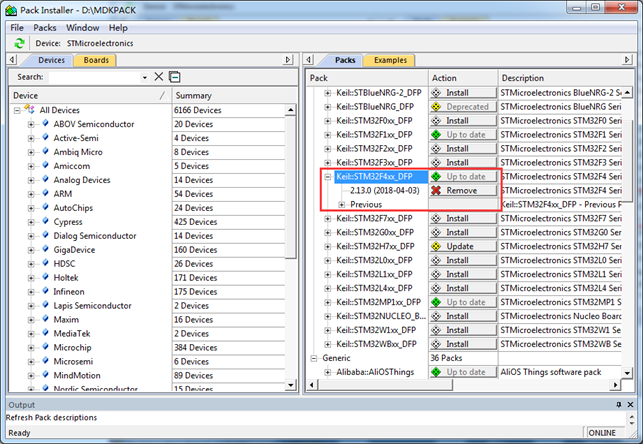Select the 2.13.0 (2018-04-03) version row
Image resolution: width=643 pixels, height=444 pixels.
385,191
